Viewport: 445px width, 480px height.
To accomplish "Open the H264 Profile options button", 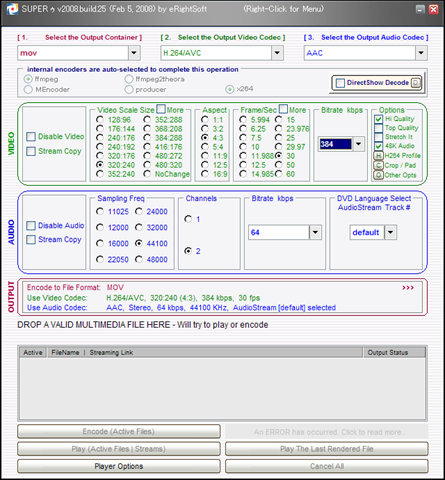I will click(x=378, y=156).
